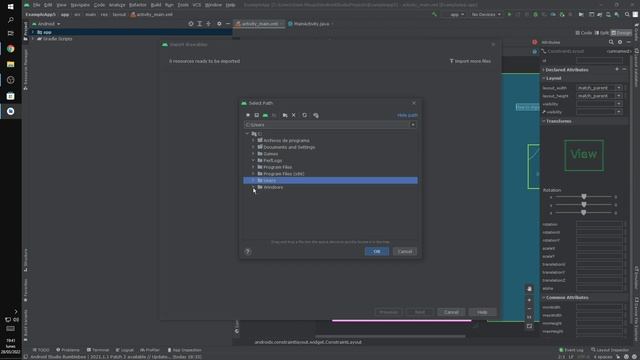
Task: Open the Edit menu
Action: [48, 5]
